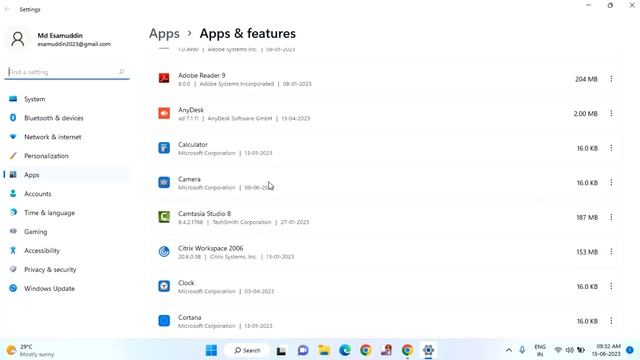Click the Md Esamuddin account name
Viewport: 640px width, 360px height.
point(60,36)
